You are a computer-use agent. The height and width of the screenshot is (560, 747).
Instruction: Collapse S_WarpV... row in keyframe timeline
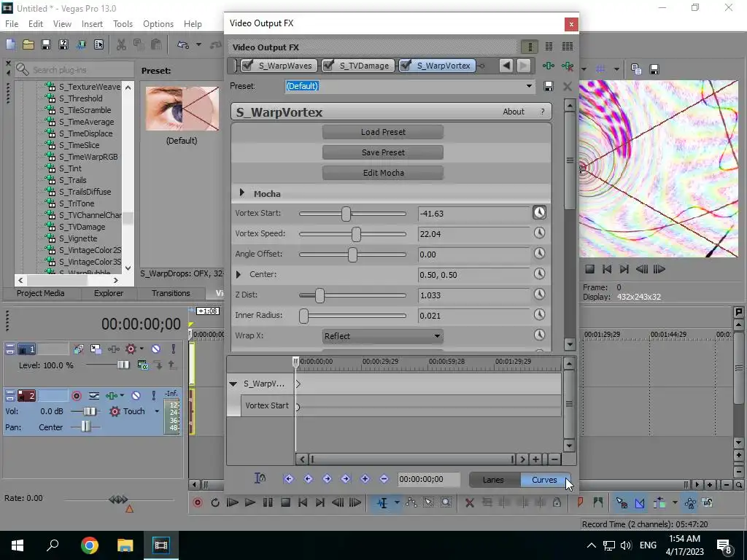(x=233, y=384)
